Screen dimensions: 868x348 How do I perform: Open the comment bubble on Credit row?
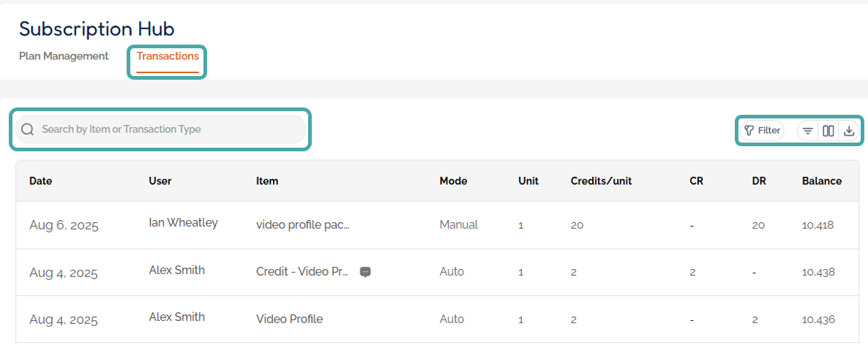366,272
